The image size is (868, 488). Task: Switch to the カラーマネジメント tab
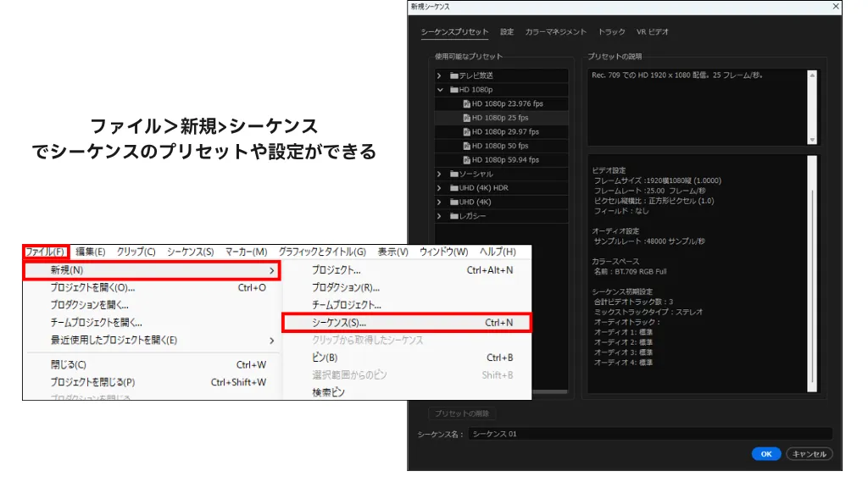tap(555, 32)
